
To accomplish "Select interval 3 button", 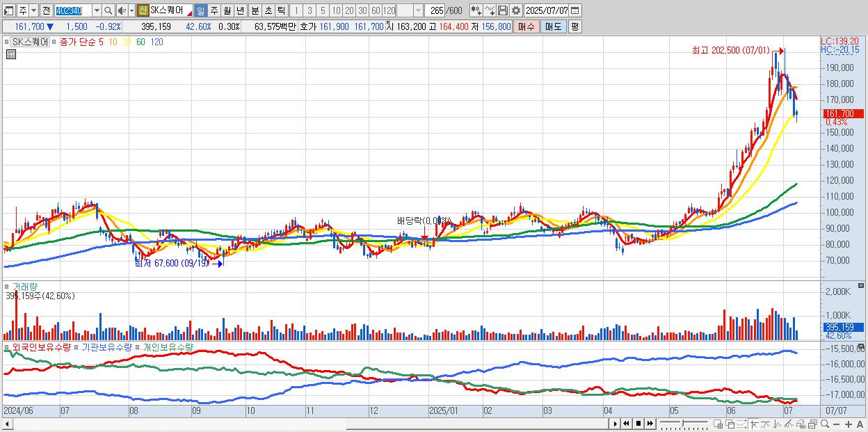I will tap(310, 10).
